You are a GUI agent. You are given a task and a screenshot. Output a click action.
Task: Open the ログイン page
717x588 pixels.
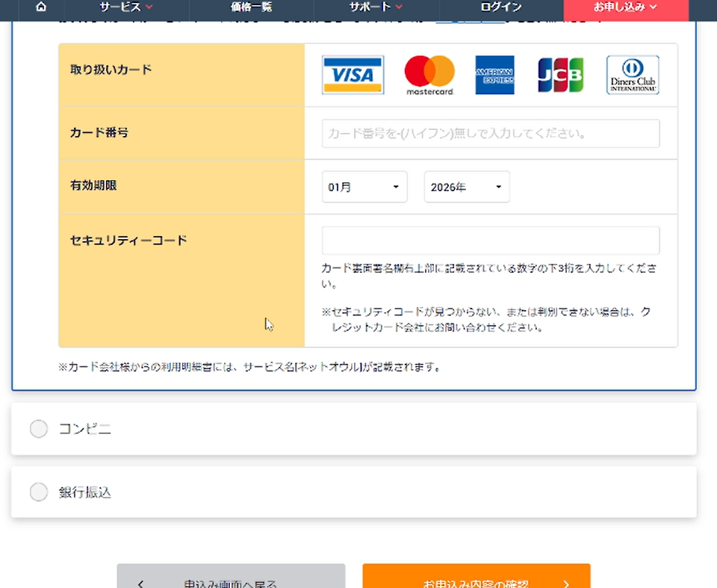(501, 7)
